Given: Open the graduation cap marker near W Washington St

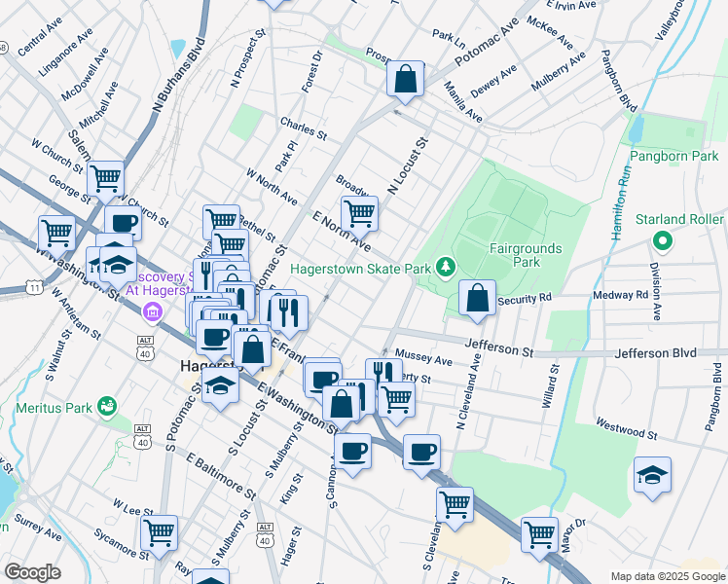Looking at the screenshot, I should pos(118,267).
